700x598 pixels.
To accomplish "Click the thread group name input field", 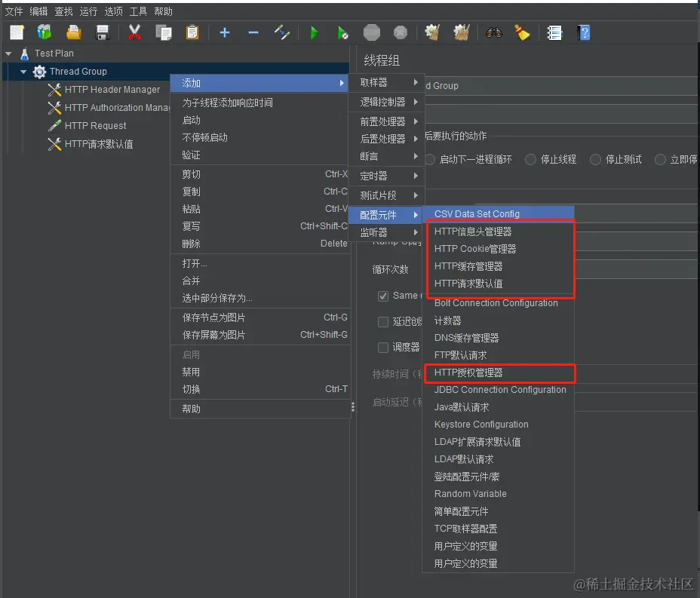I will [561, 86].
